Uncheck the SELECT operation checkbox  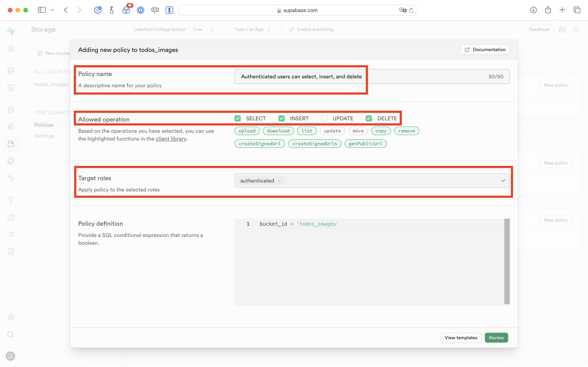[x=237, y=118]
